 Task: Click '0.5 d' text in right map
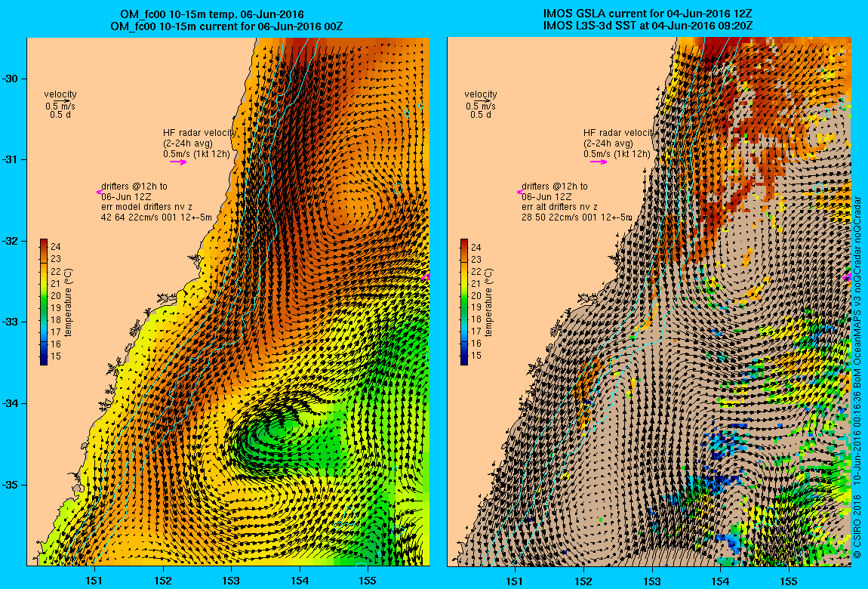(481, 115)
